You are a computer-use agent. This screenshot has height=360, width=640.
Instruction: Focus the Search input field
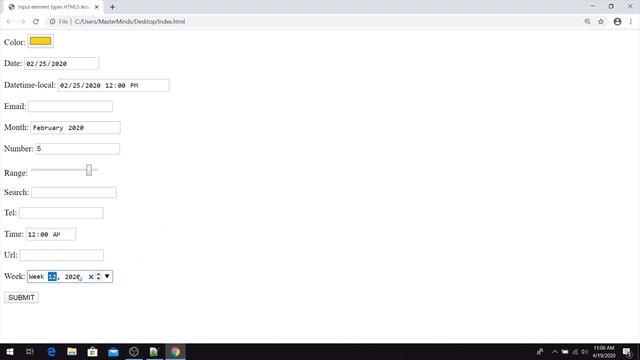74,192
